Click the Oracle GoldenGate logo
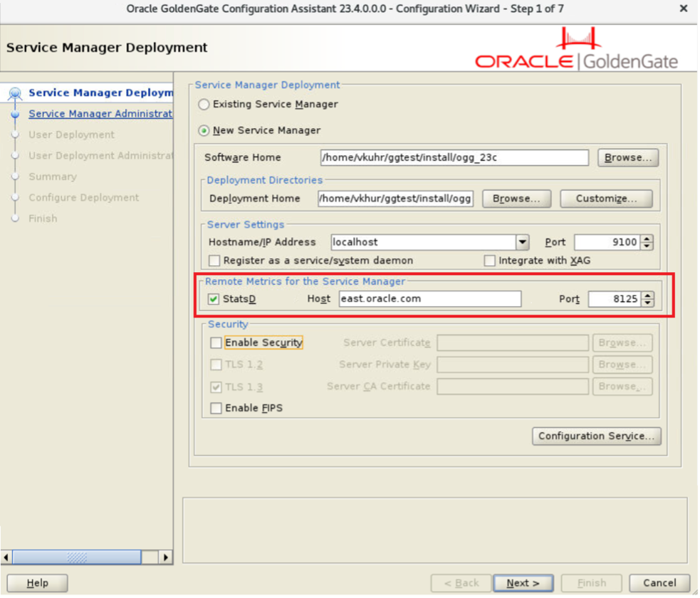The image size is (700, 598). click(576, 48)
